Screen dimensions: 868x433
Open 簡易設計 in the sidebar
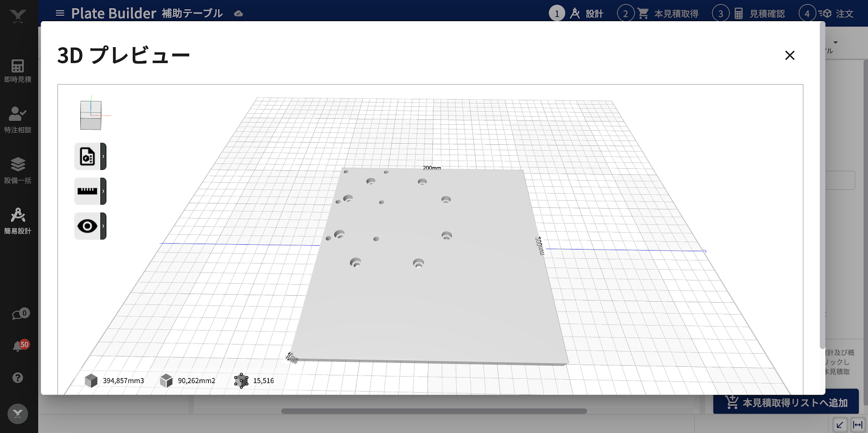click(18, 221)
